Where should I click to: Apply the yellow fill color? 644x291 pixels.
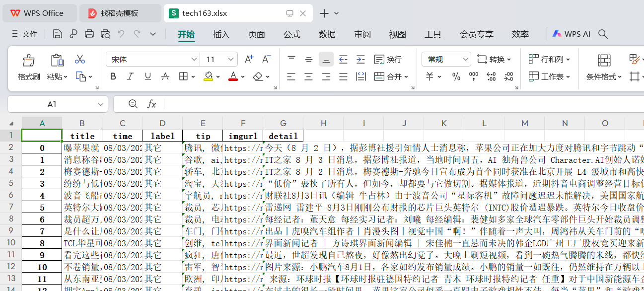[209, 76]
